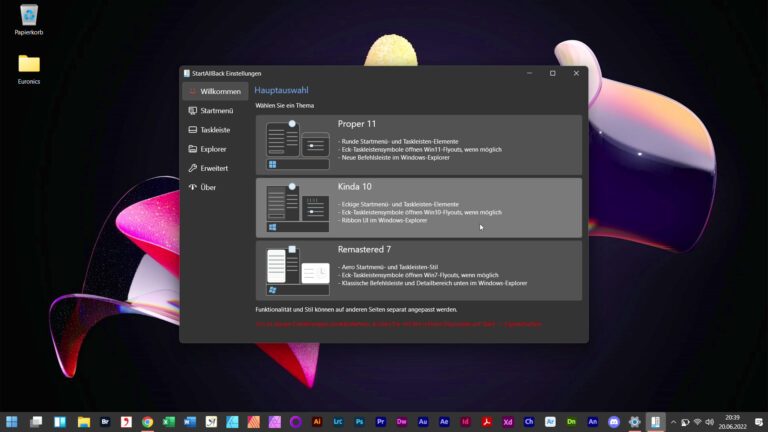The width and height of the screenshot is (768, 432).
Task: Maximize the StartAllBack settings window
Action: (552, 73)
